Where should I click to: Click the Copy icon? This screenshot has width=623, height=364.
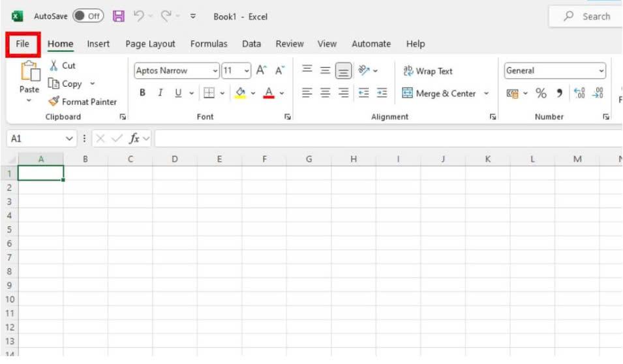pos(53,83)
